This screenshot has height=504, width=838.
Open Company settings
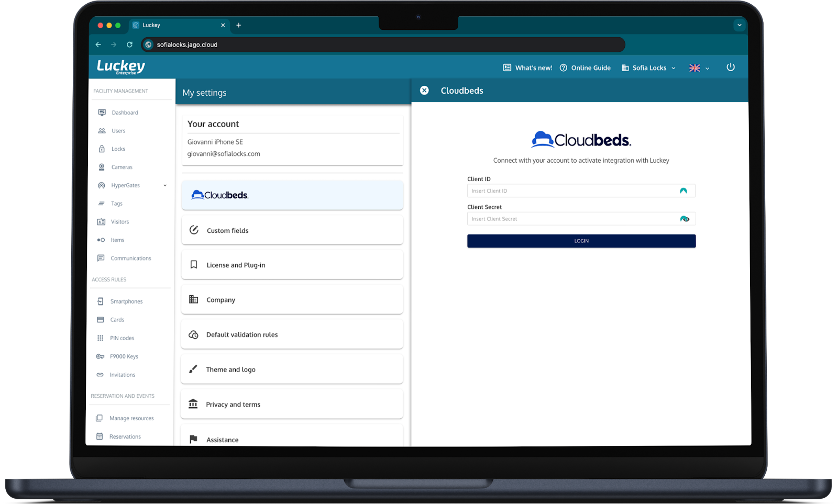292,300
